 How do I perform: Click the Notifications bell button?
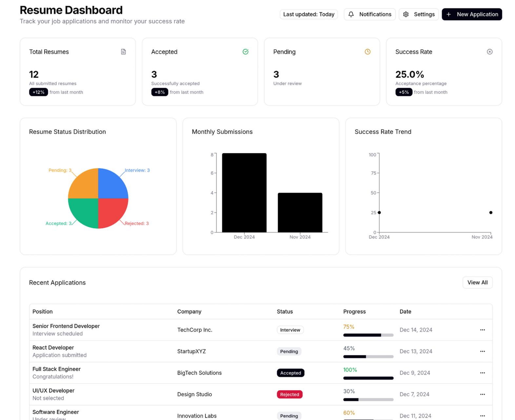pos(369,14)
